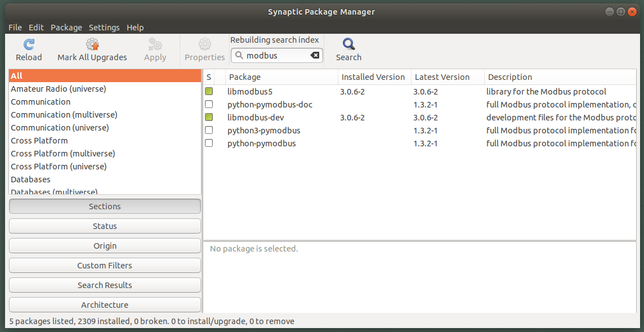This screenshot has width=644, height=332.
Task: Click the Mark All Upgrades icon
Action: click(92, 44)
